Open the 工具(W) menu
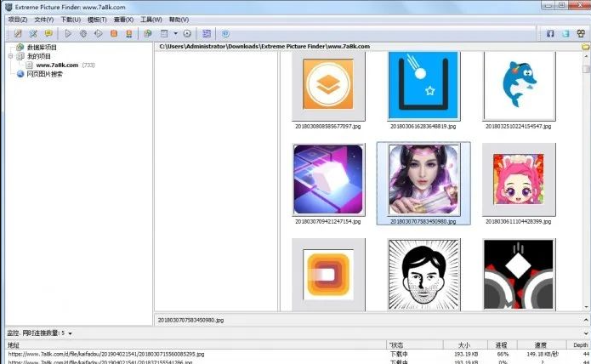Viewport: 591px width, 364px height. click(x=151, y=20)
